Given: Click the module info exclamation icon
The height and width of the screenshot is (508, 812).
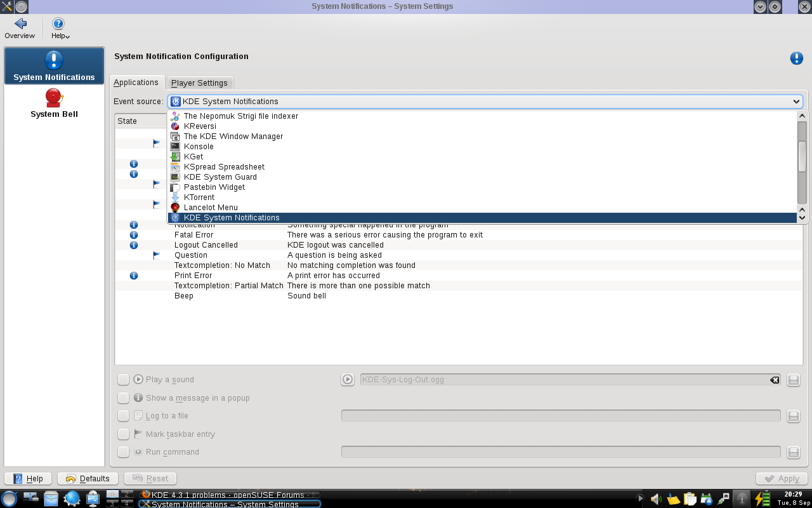Looking at the screenshot, I should tap(797, 58).
